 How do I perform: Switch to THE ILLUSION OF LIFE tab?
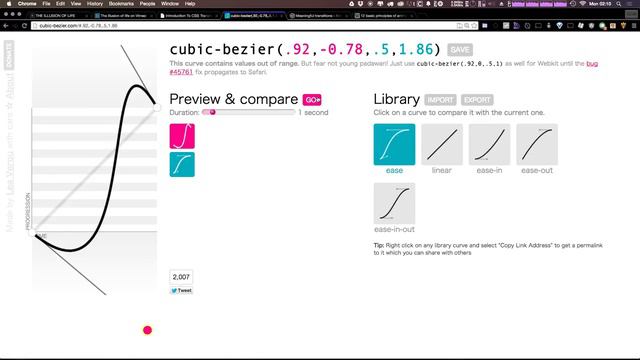58,16
